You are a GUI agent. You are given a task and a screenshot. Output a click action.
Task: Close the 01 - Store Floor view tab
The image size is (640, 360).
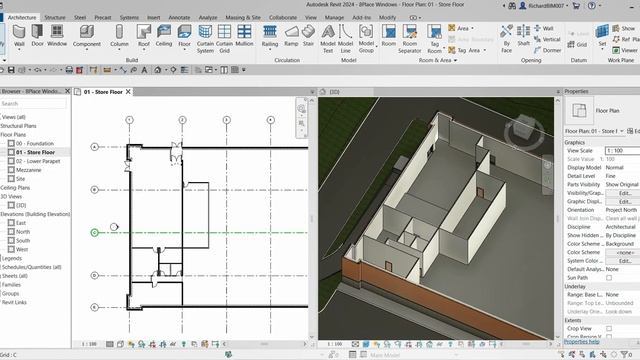(x=128, y=92)
